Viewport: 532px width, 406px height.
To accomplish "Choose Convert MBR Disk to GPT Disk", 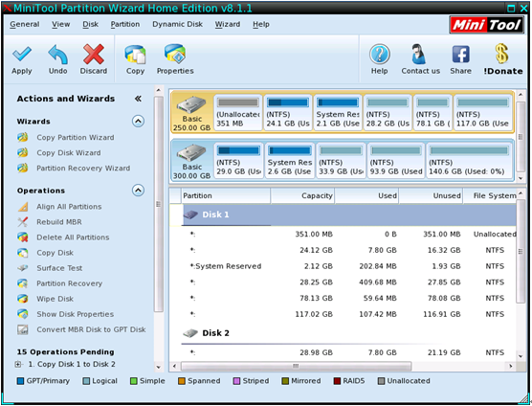I will (x=91, y=329).
